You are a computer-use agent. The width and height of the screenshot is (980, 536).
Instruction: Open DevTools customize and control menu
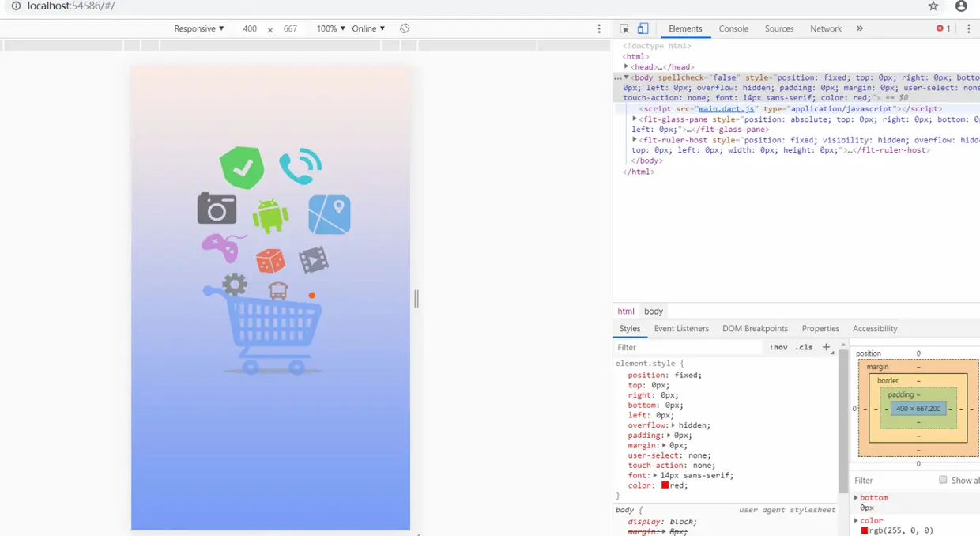tap(969, 28)
